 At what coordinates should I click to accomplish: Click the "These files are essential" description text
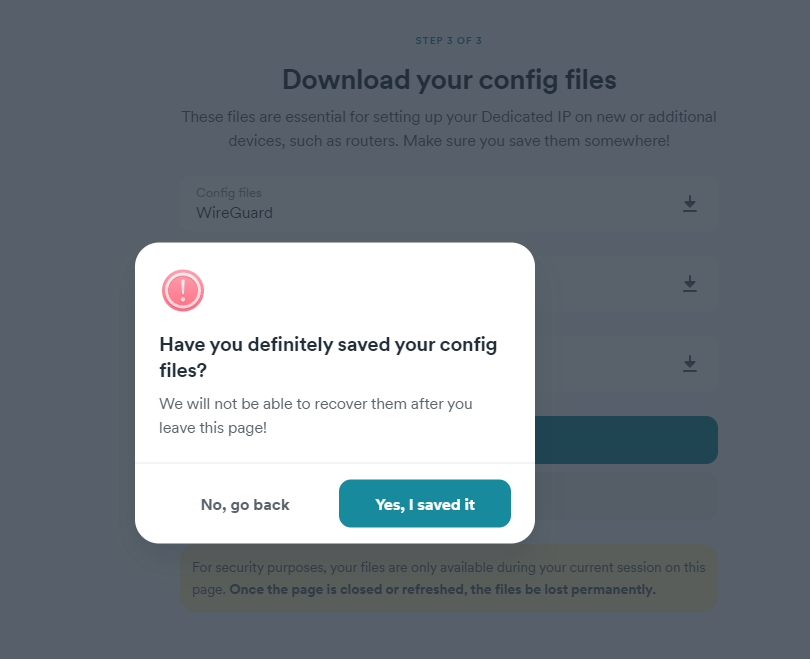[x=449, y=129]
